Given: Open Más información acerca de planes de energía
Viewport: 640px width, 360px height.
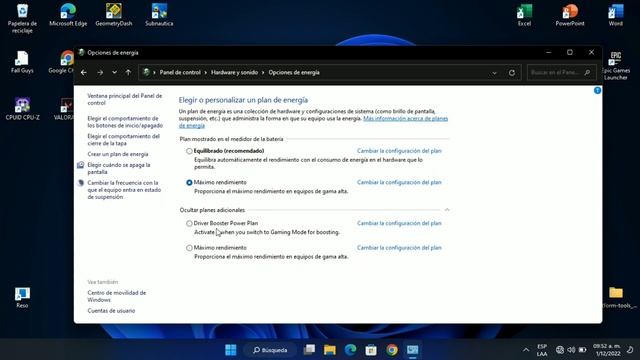Looking at the screenshot, I should pyautogui.click(x=405, y=118).
